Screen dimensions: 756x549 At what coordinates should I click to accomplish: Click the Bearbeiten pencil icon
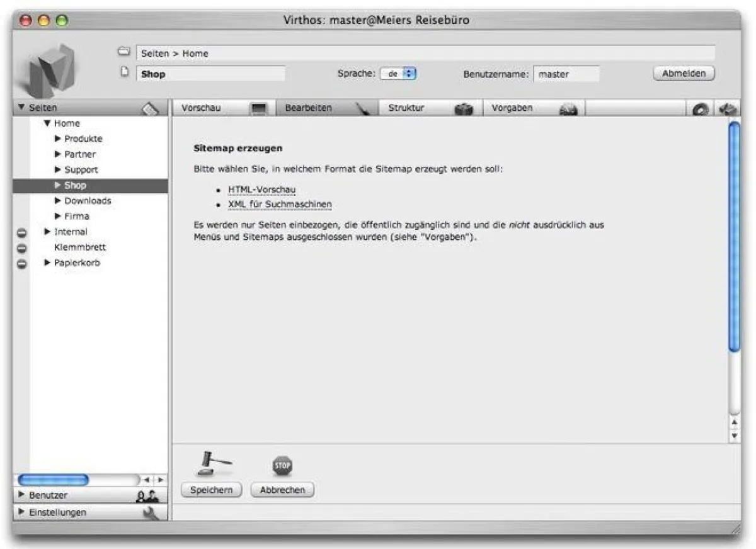point(361,108)
